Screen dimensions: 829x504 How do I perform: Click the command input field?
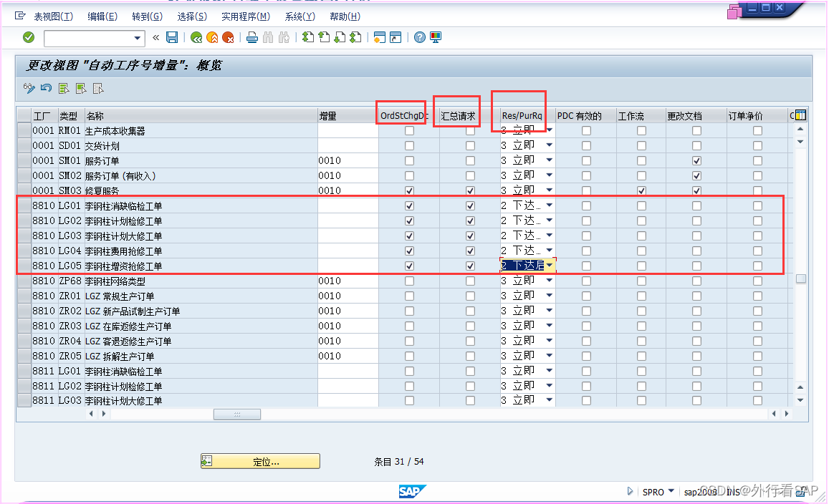(x=88, y=38)
